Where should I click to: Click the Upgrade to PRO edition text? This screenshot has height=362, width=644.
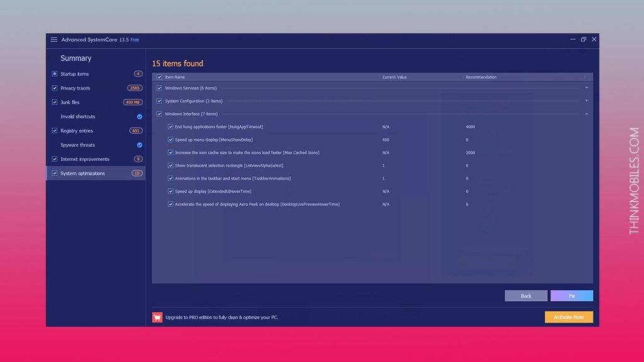click(222, 317)
